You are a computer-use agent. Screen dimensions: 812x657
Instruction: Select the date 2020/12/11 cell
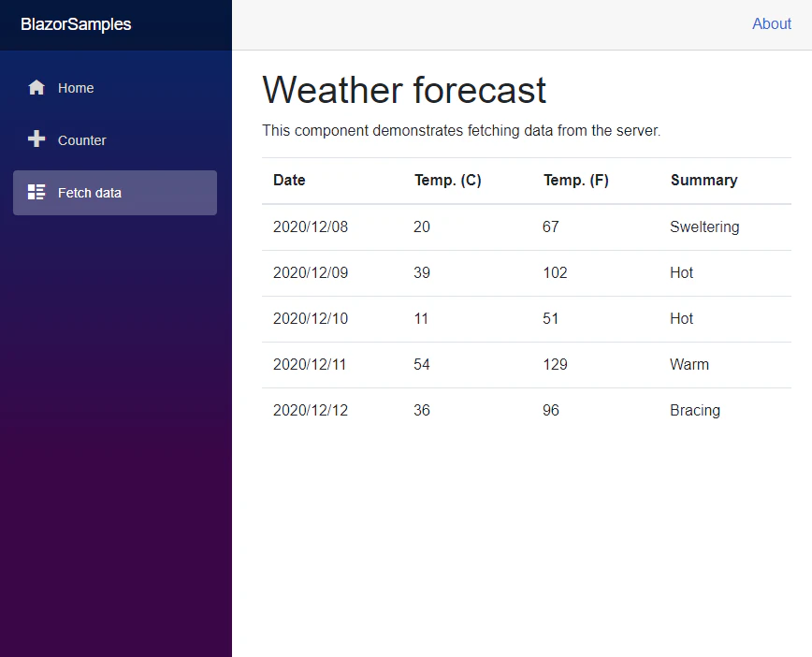[x=310, y=365]
